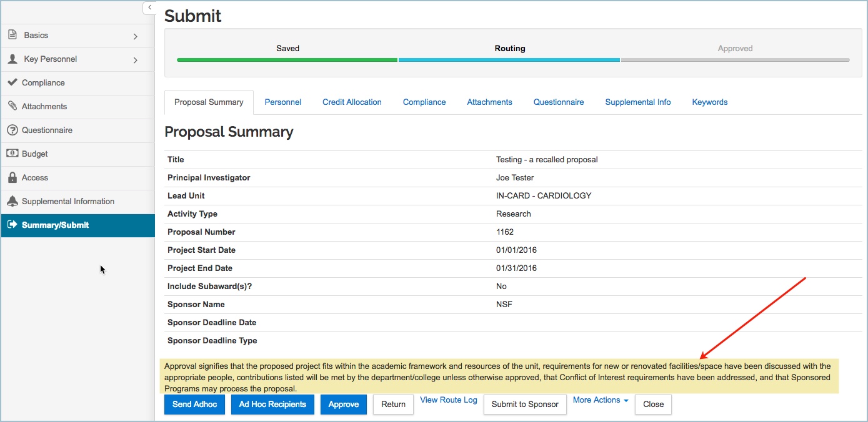Click the Key Personnel person icon
868x422 pixels.
click(12, 59)
